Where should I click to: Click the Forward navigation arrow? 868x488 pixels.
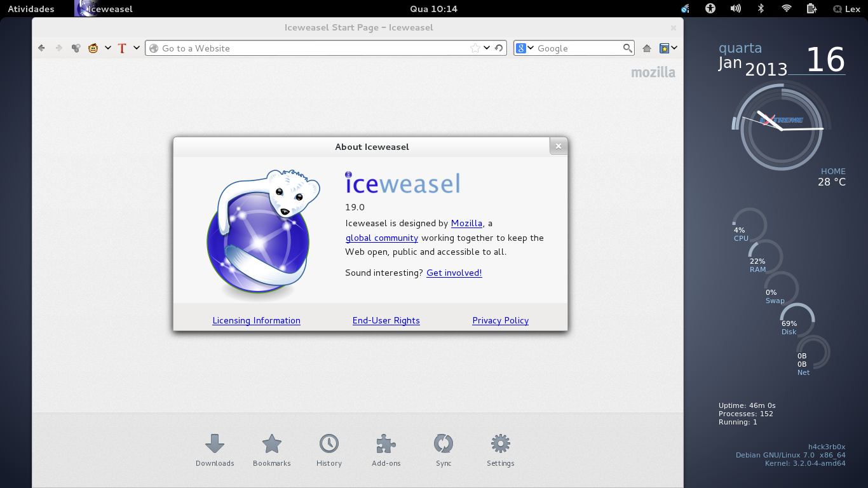(58, 48)
